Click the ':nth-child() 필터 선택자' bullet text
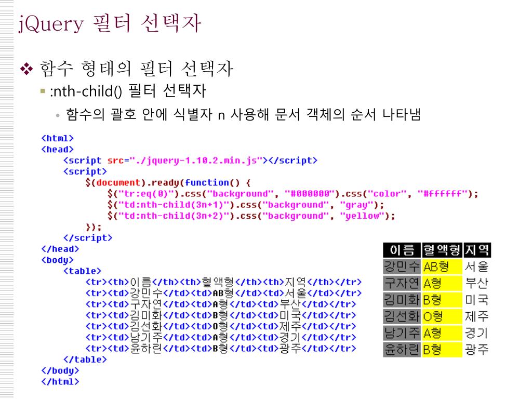The height and width of the screenshot is (399, 532). [128, 91]
